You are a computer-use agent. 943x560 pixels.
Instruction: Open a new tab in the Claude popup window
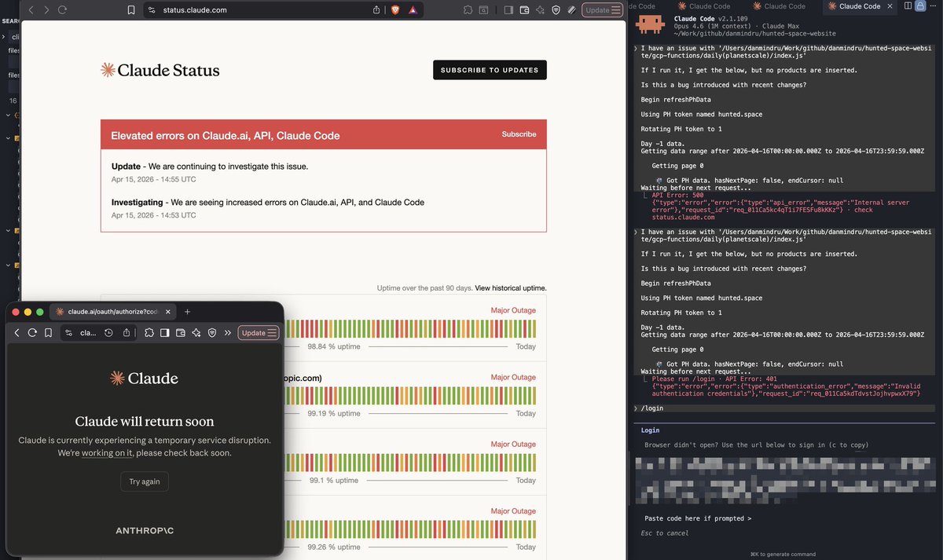[x=187, y=312]
